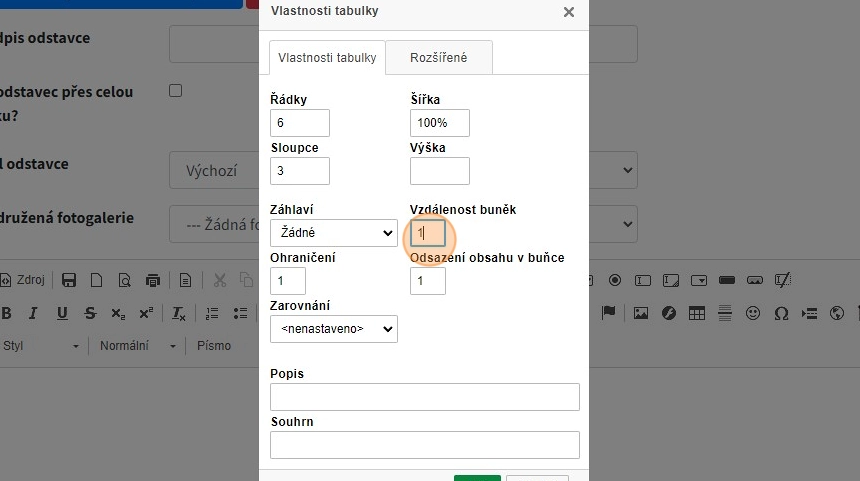Click the radio button toolbar icon
Viewport: 860px width, 481px height.
point(615,280)
